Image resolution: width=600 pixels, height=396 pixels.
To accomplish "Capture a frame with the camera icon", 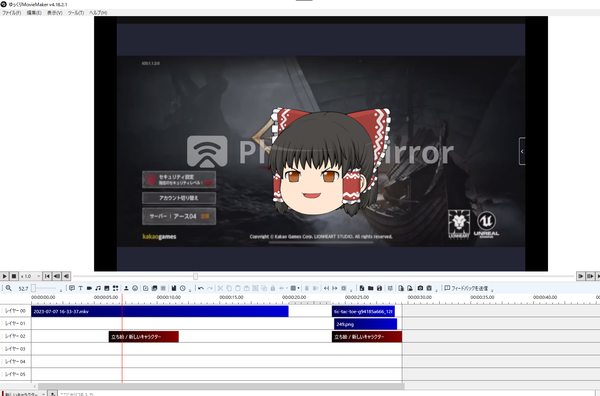I will tap(420, 288).
